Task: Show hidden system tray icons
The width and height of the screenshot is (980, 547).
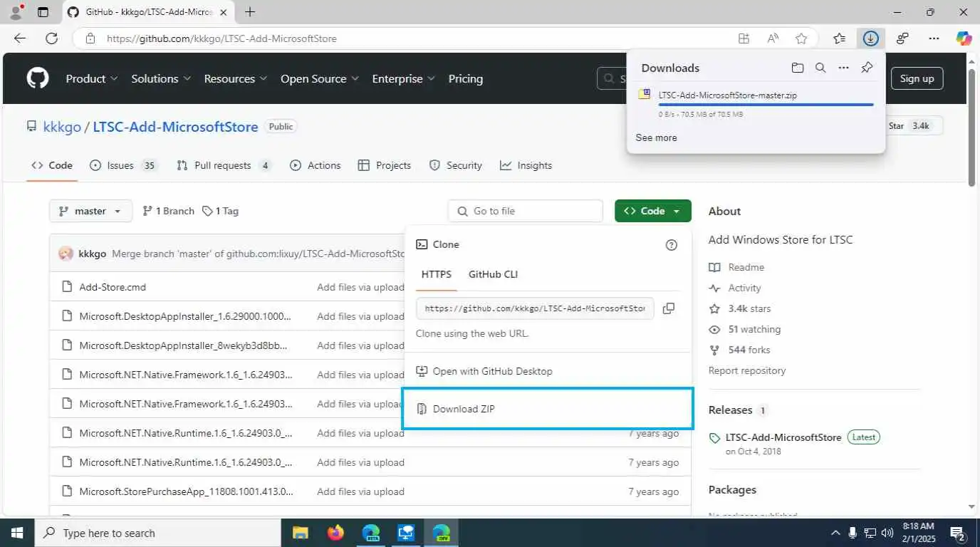Action: tap(836, 533)
